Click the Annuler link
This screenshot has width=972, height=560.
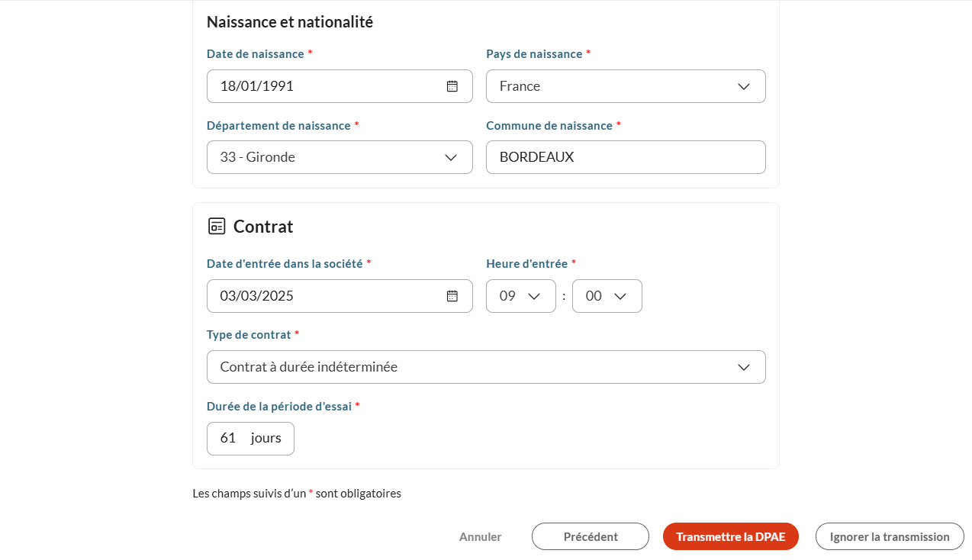481,536
